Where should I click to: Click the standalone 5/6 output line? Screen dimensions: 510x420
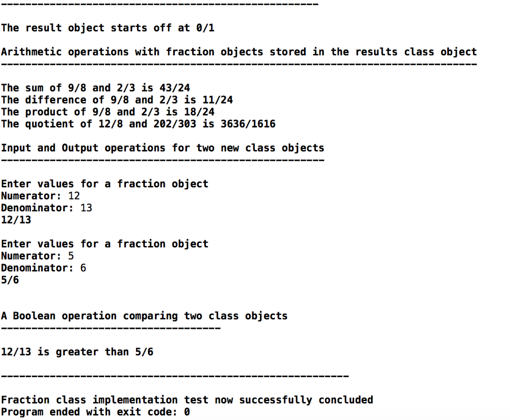[x=10, y=280]
